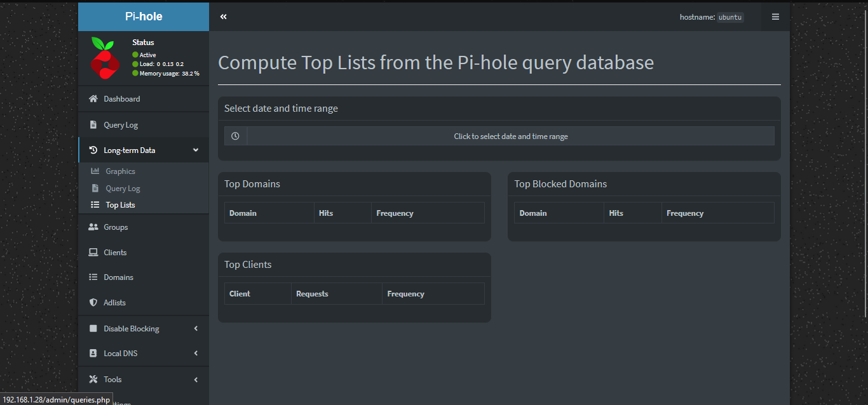The height and width of the screenshot is (405, 868).
Task: Switch to the Domains sidebar entry
Action: click(x=118, y=277)
